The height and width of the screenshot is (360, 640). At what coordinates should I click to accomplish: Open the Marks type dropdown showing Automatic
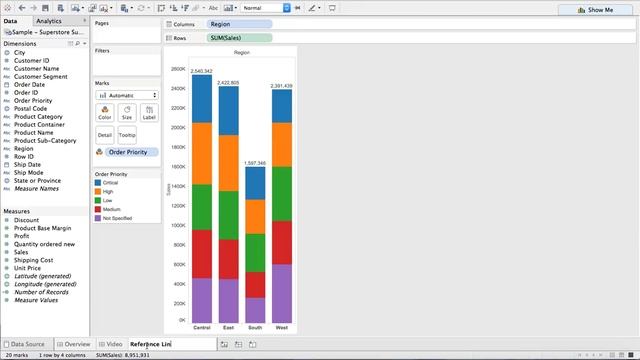127,95
